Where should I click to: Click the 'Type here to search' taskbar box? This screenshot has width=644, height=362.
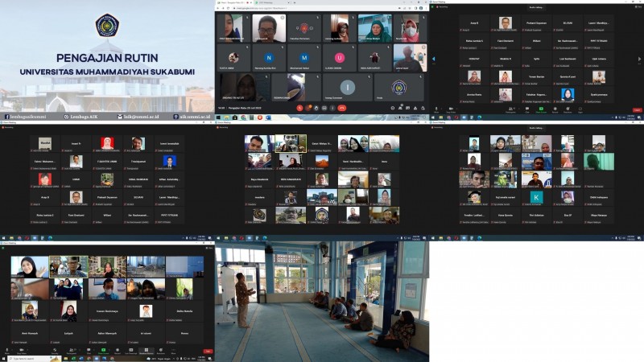coord(34,359)
